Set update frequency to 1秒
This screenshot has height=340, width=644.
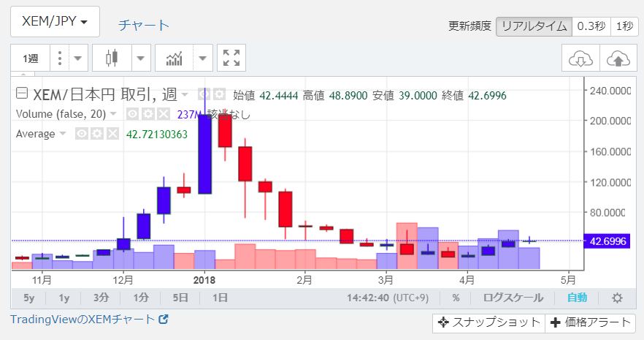coord(624,26)
